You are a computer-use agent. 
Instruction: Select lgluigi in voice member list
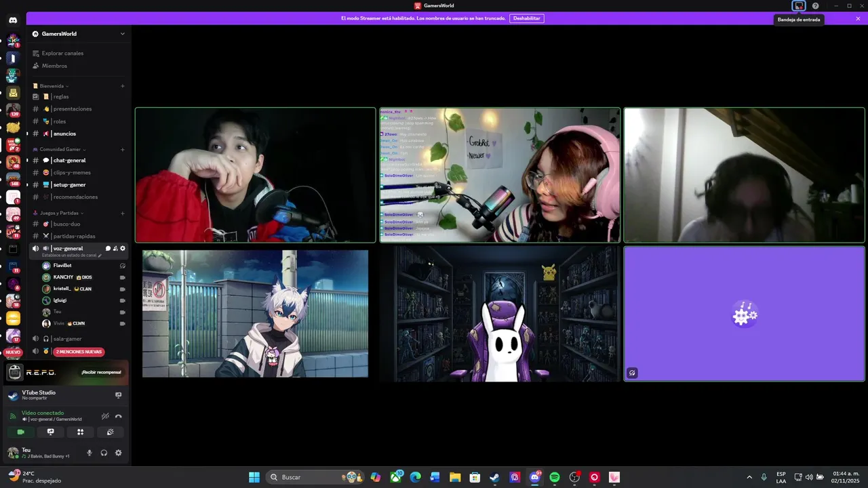click(84, 300)
